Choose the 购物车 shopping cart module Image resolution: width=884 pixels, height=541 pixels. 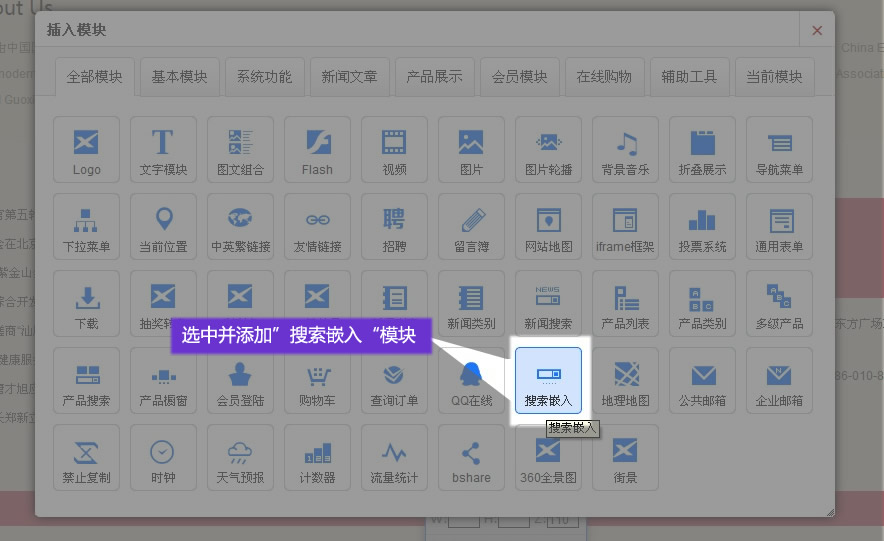pos(317,380)
